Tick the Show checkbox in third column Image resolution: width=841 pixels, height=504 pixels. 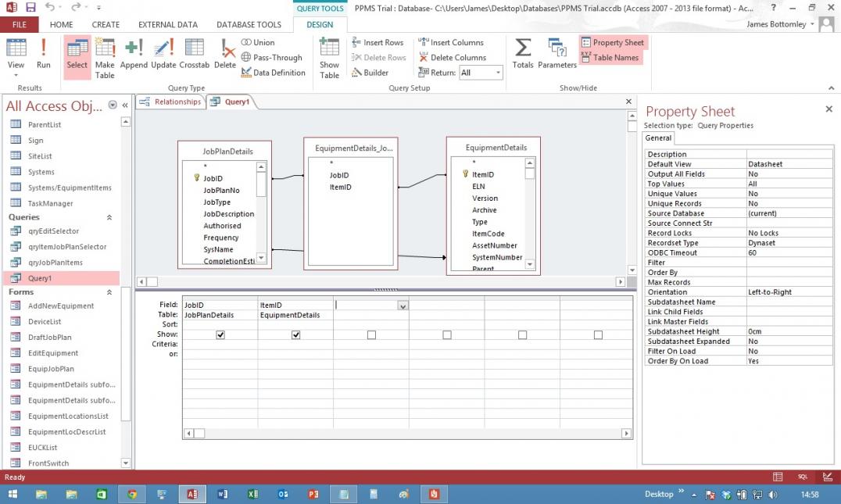click(x=371, y=334)
